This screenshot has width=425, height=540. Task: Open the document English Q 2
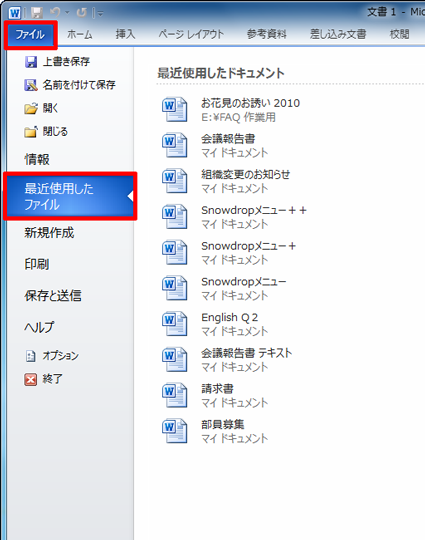coord(230,318)
